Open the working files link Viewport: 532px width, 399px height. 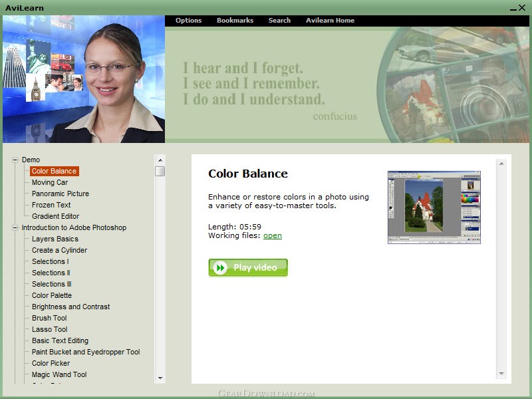[273, 235]
